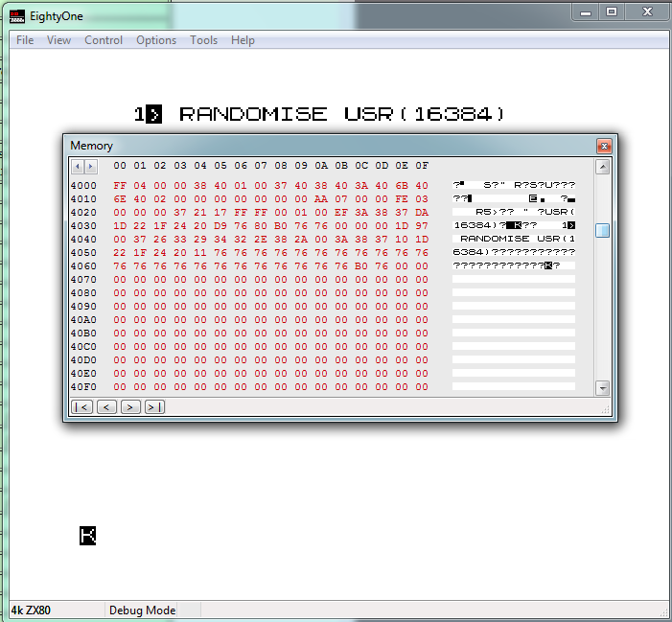Click the 11 byte in row 4050
Screen dimensions: 672x622
click(200, 253)
